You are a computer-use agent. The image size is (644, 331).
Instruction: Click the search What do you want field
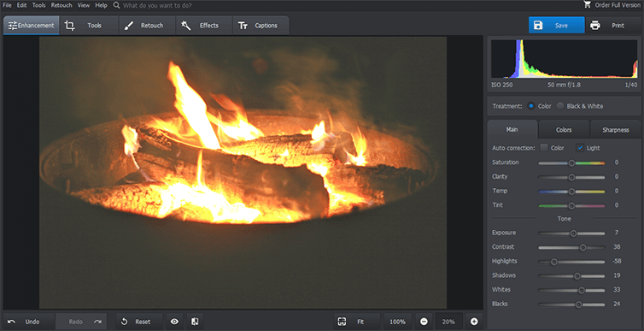pyautogui.click(x=157, y=5)
